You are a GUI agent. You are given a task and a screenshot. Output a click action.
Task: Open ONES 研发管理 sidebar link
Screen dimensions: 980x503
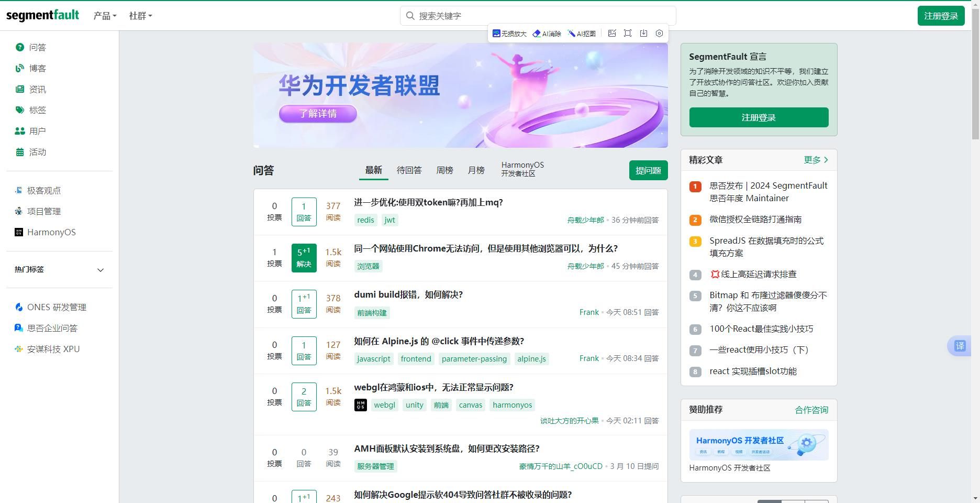(x=50, y=307)
